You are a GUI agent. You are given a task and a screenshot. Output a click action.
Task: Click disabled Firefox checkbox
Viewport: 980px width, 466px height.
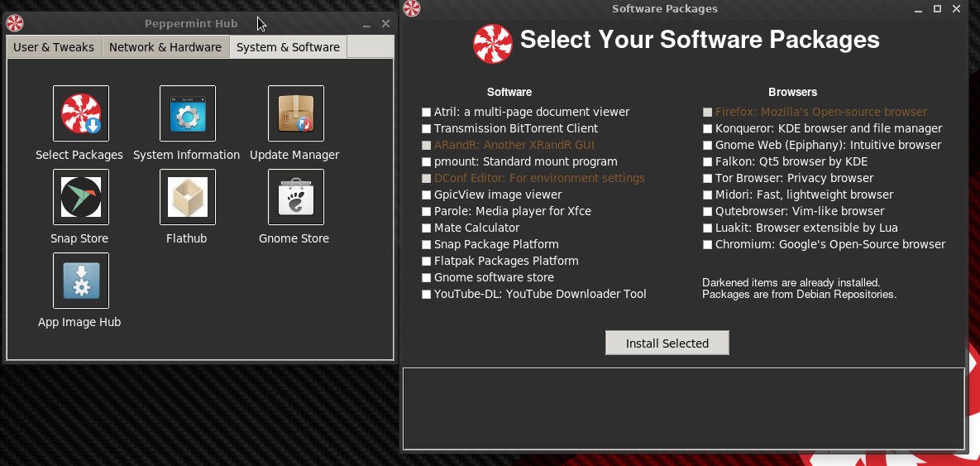(x=707, y=112)
